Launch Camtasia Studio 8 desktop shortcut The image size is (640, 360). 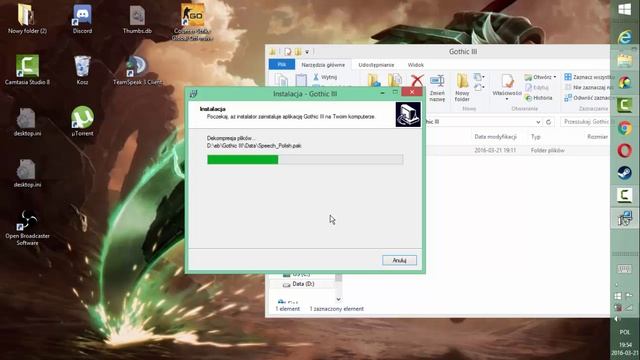(27, 69)
